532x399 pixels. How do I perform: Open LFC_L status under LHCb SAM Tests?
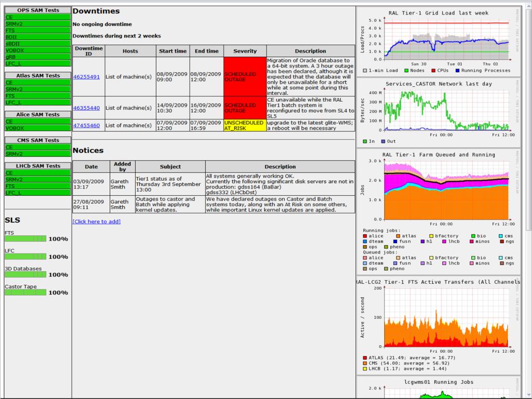point(37,193)
